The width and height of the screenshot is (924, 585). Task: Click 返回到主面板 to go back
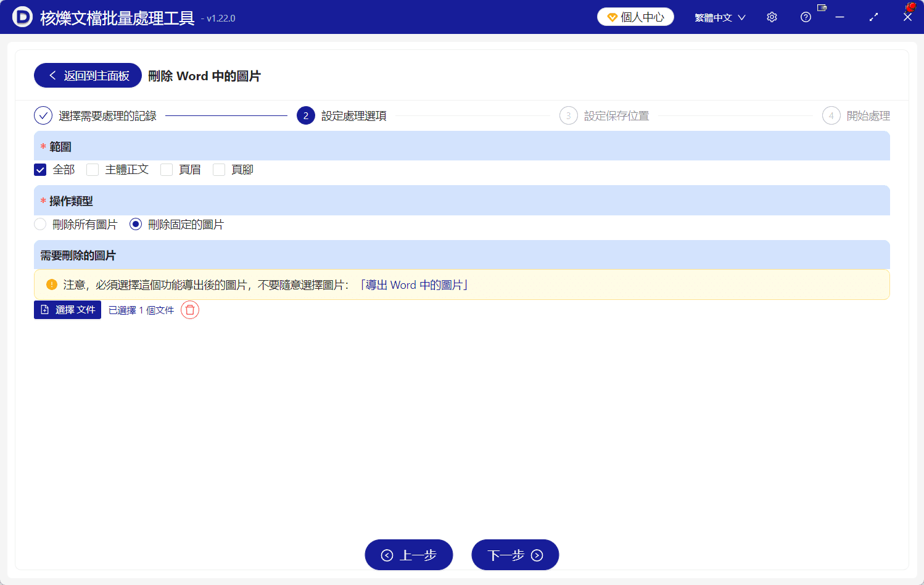click(x=87, y=75)
